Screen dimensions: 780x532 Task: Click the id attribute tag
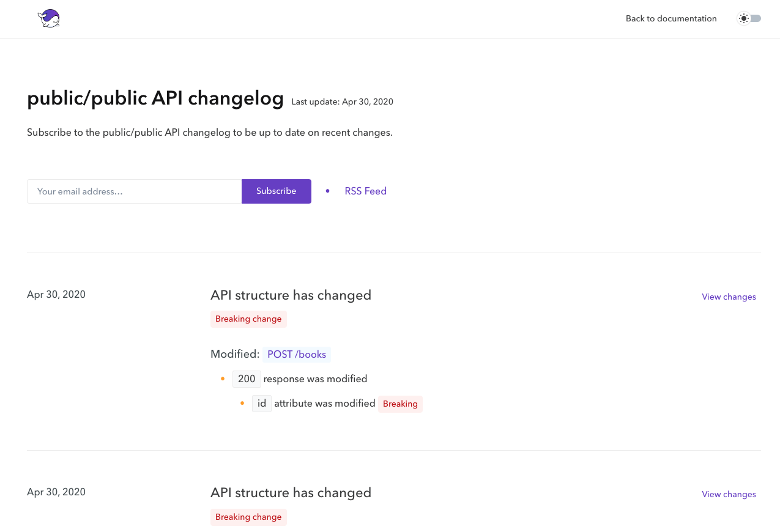pos(262,404)
